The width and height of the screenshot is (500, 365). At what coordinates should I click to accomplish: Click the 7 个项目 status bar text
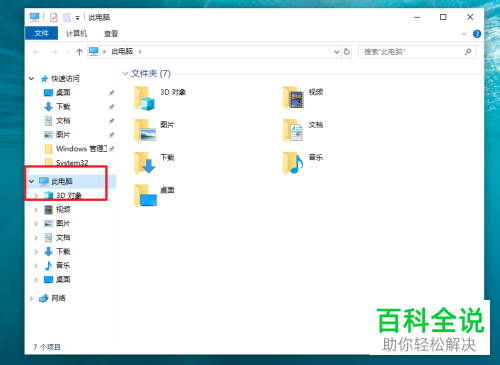(x=47, y=347)
